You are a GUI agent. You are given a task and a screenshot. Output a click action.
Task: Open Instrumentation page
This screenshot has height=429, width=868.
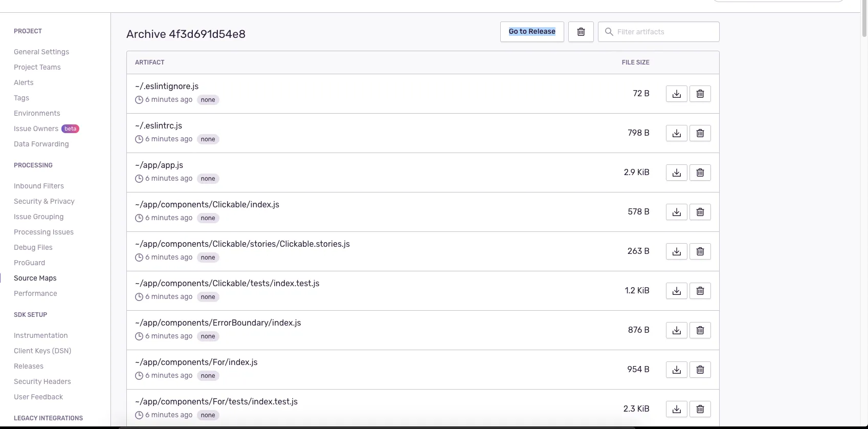pos(41,335)
